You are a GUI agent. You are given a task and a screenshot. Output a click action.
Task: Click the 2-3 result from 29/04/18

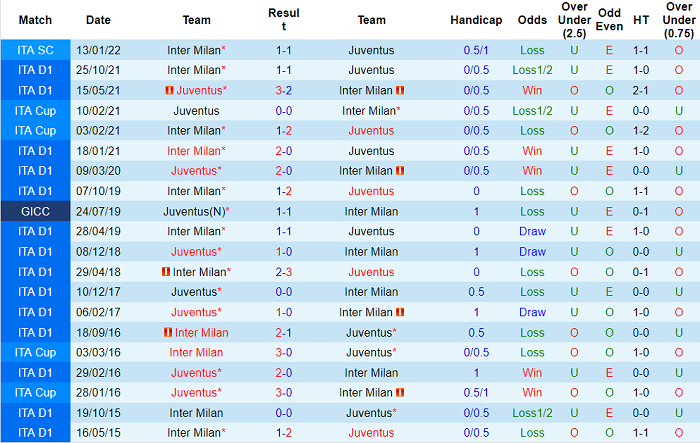283,272
